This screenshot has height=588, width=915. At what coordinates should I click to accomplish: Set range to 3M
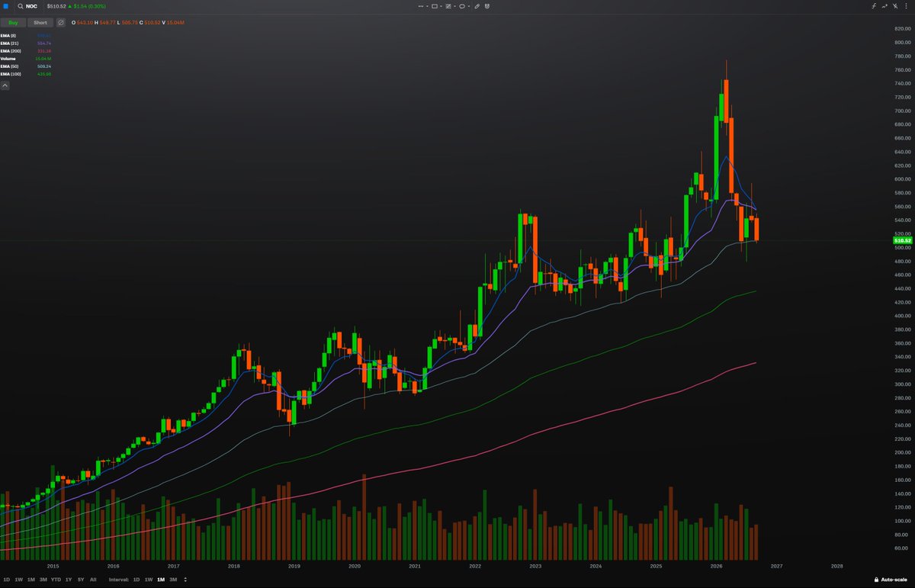tap(43, 580)
